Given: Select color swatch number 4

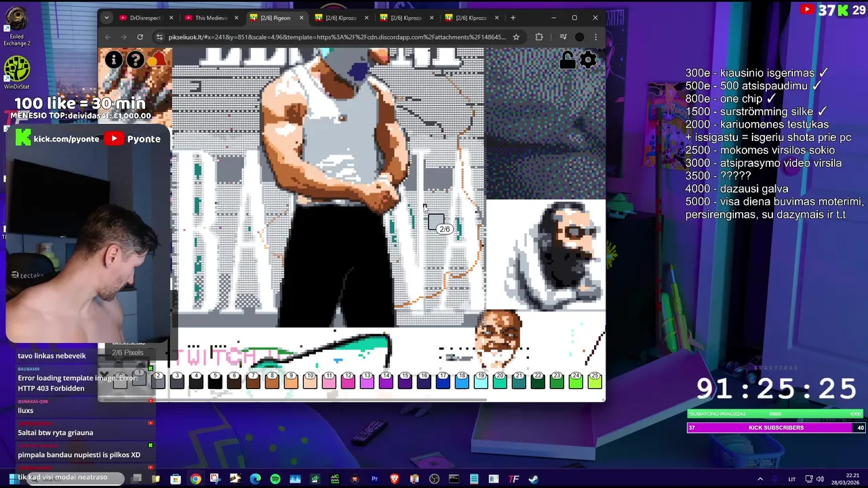Looking at the screenshot, I should click(196, 380).
